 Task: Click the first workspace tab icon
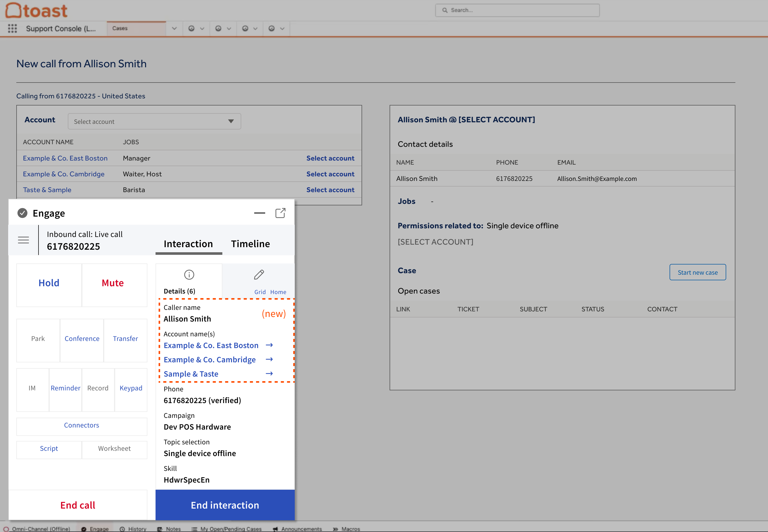[x=191, y=28]
